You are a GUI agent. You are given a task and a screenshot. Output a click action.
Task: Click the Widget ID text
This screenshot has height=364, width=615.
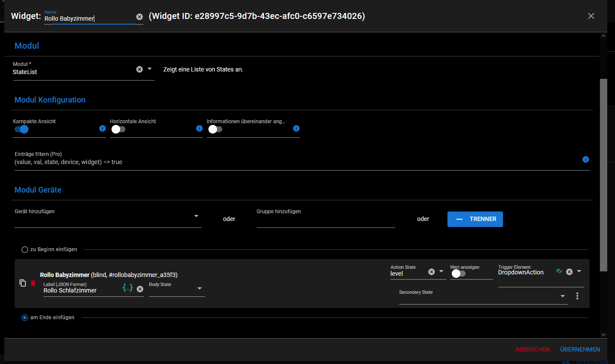pos(257,16)
